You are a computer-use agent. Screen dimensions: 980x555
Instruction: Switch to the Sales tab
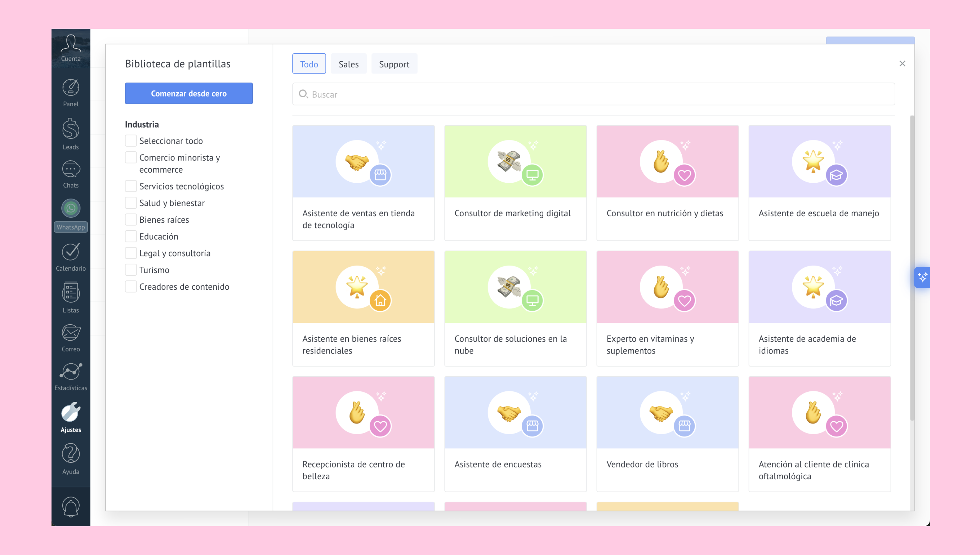coord(348,64)
